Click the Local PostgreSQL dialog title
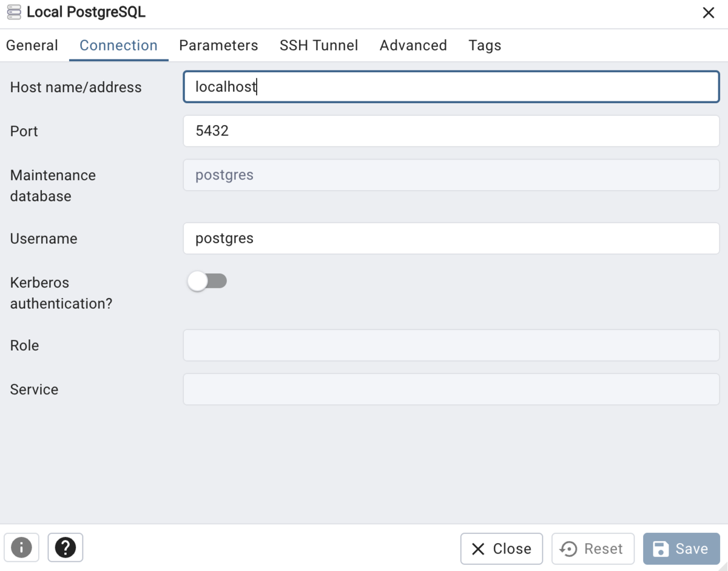Viewport: 728px width, 571px height. (x=86, y=12)
